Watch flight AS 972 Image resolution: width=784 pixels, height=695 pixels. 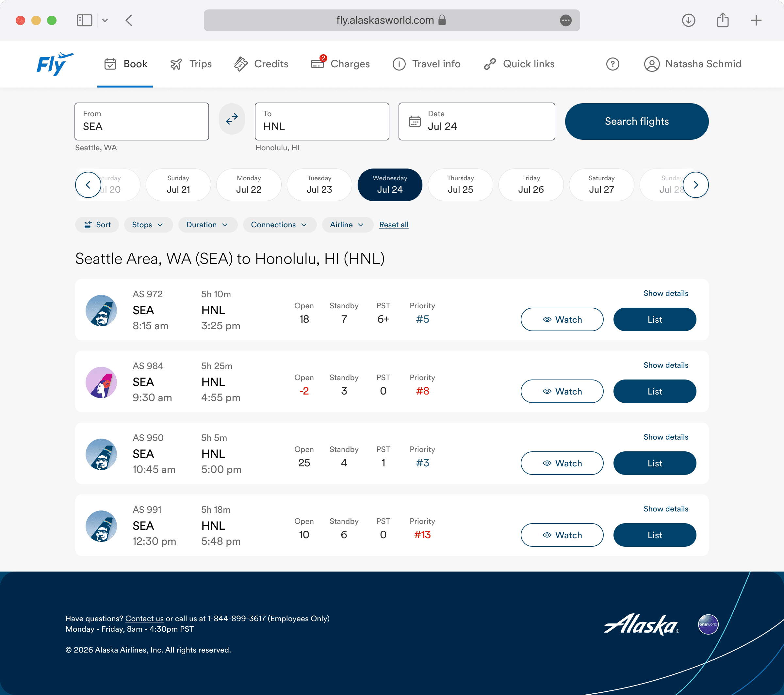(x=562, y=319)
